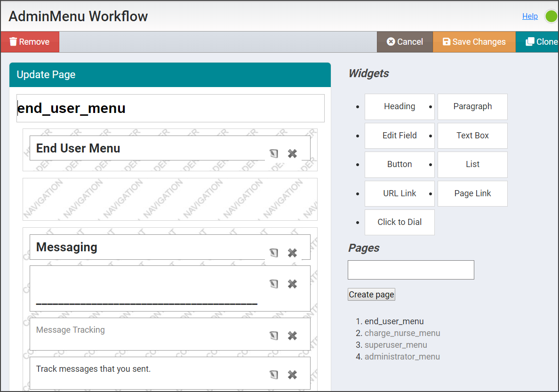Open the administrator_menu page
Screen dimensions: 559x392
click(402, 356)
